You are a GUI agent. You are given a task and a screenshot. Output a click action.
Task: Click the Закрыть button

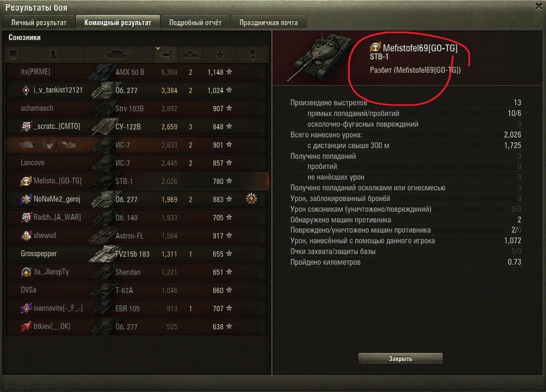click(x=400, y=358)
